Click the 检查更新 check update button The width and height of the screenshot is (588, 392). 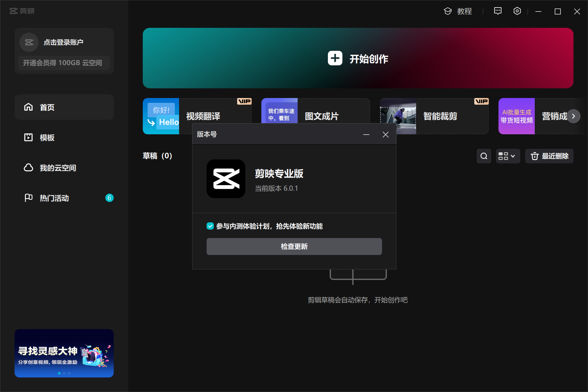[294, 247]
